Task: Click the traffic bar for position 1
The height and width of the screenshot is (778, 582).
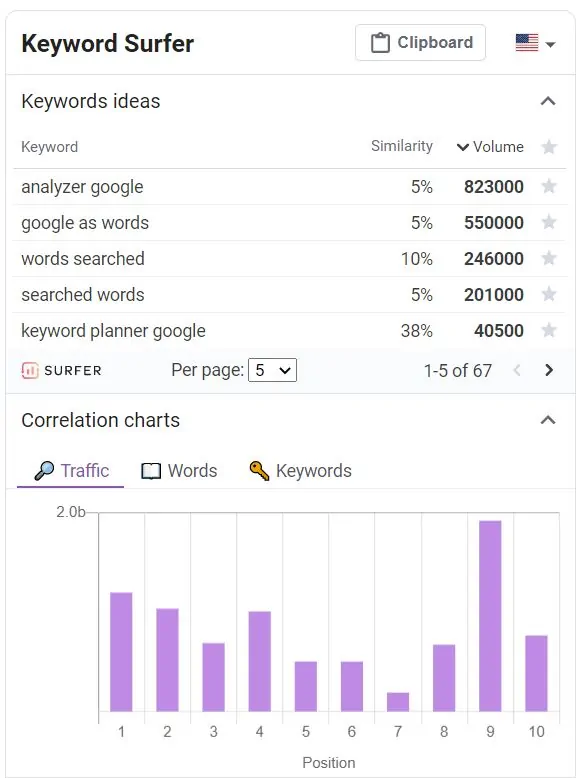Action: pos(121,652)
